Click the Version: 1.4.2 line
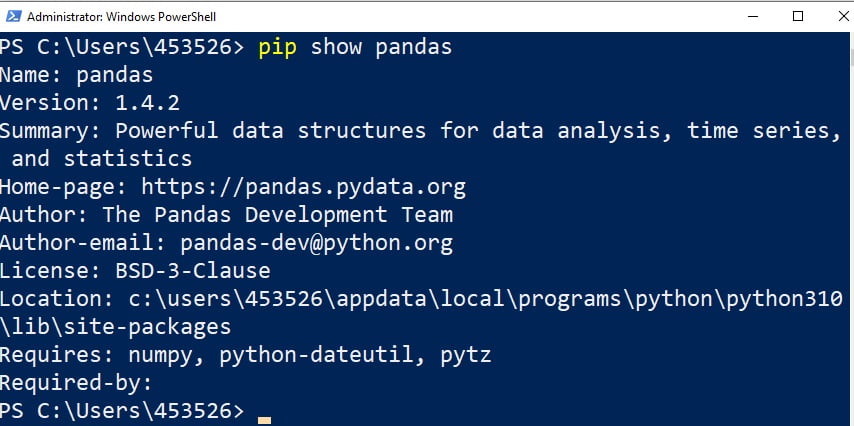This screenshot has height=426, width=854. click(x=89, y=102)
